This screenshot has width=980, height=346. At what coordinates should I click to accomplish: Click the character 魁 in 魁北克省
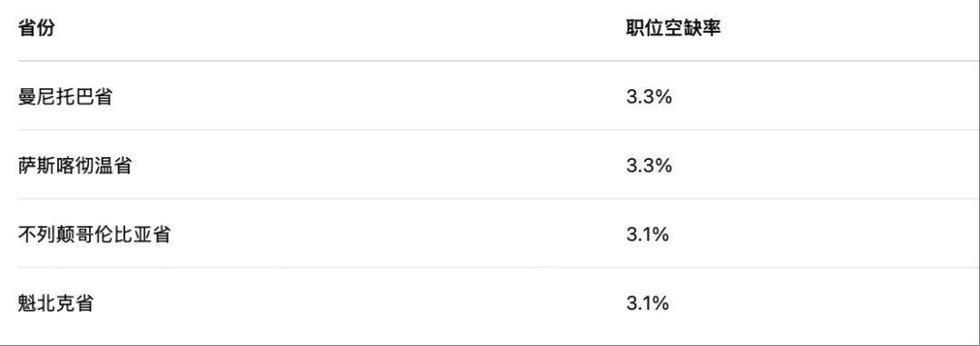coord(27,303)
